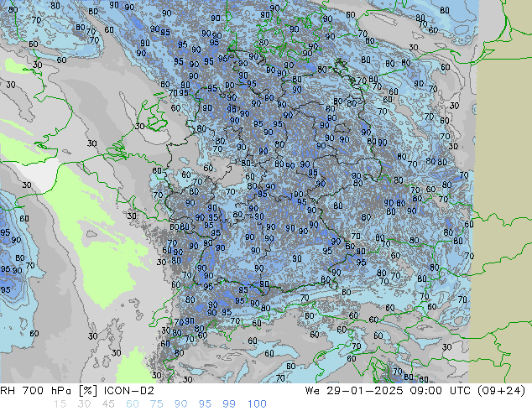Click legend value 60 in bottom color scale
Screen dimensions: 532x411
(x=133, y=404)
